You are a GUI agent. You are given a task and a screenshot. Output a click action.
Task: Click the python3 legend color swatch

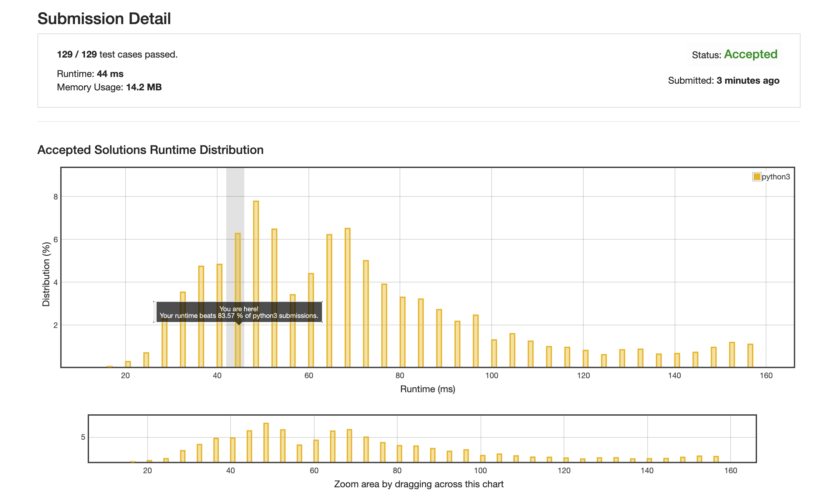coord(756,177)
